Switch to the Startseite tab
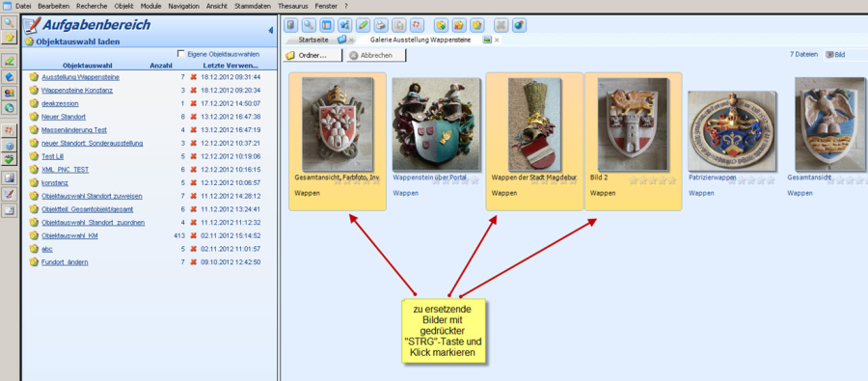The height and width of the screenshot is (381, 868). tap(313, 40)
